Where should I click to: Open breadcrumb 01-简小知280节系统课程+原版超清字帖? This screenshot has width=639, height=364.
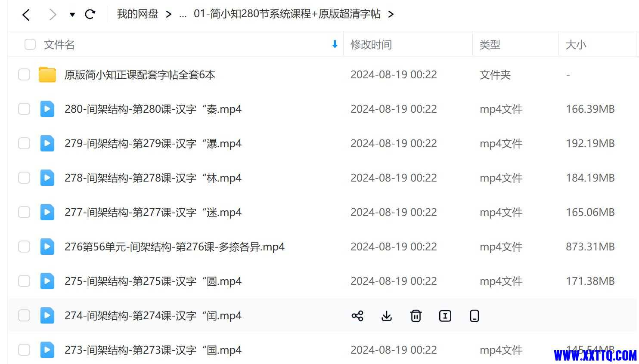(287, 14)
